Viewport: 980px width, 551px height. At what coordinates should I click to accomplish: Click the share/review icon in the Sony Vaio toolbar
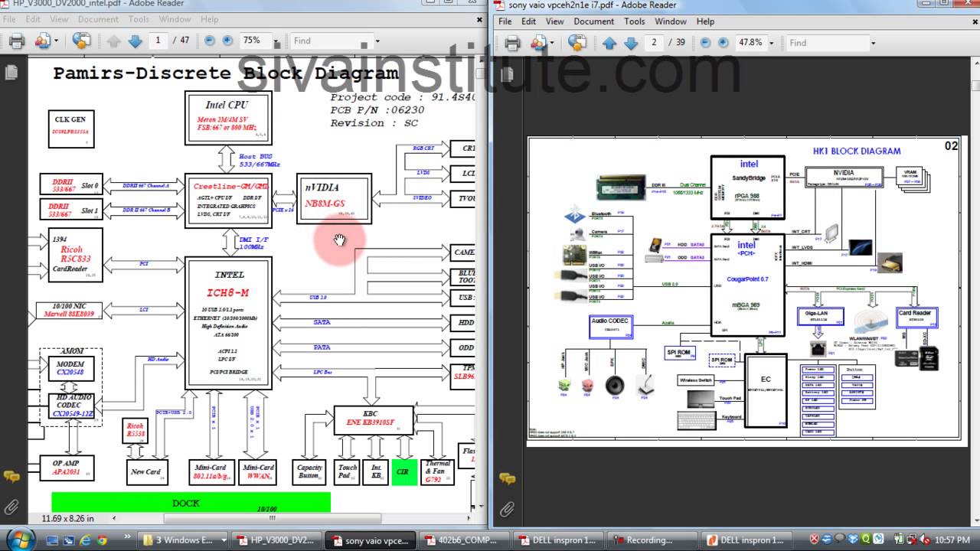click(577, 43)
